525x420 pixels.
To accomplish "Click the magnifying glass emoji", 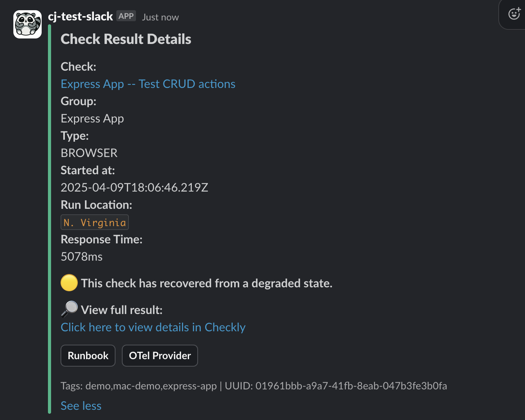I will pos(69,309).
